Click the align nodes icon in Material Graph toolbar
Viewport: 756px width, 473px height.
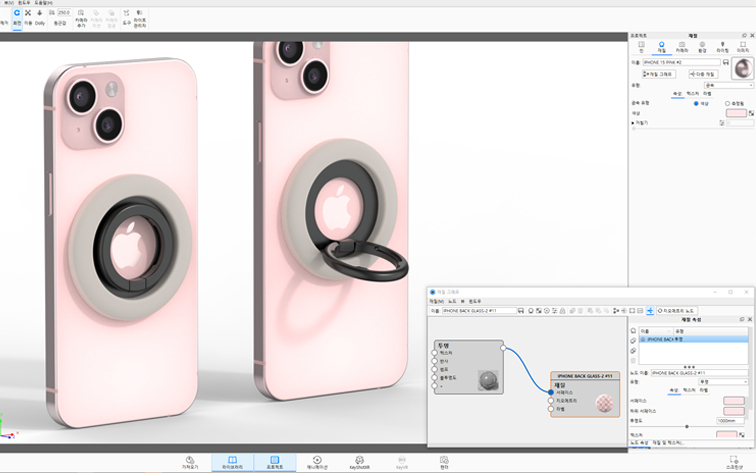pos(616,311)
